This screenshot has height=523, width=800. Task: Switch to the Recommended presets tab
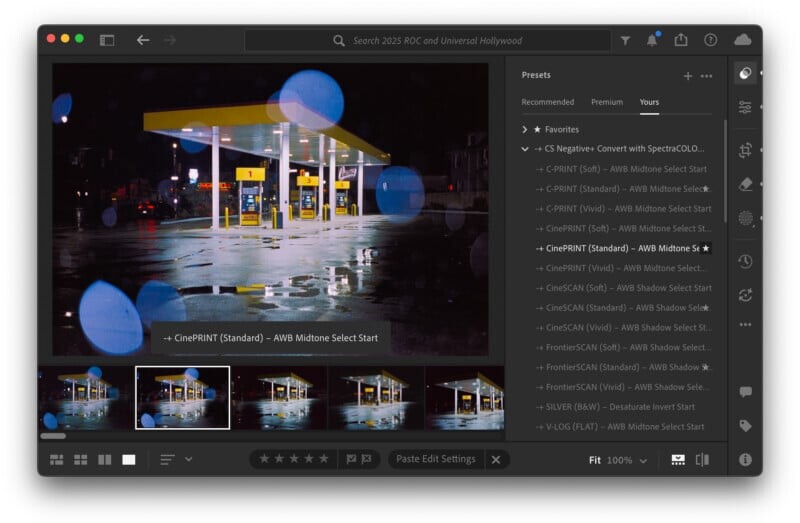pos(548,102)
